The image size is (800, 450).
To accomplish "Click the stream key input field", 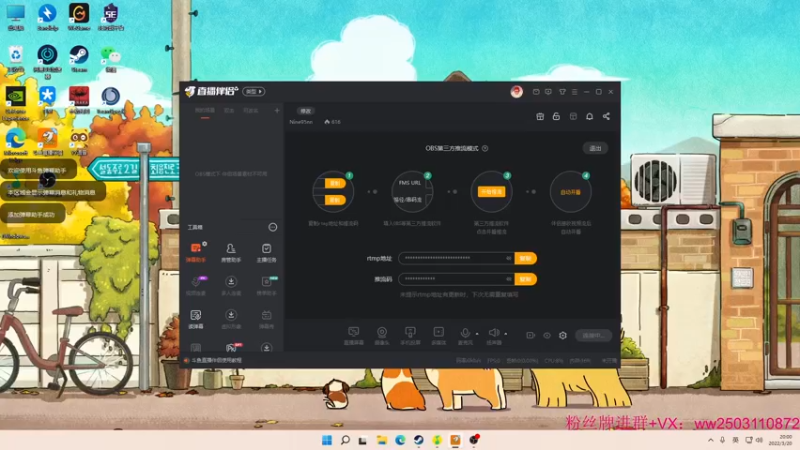I will click(457, 279).
